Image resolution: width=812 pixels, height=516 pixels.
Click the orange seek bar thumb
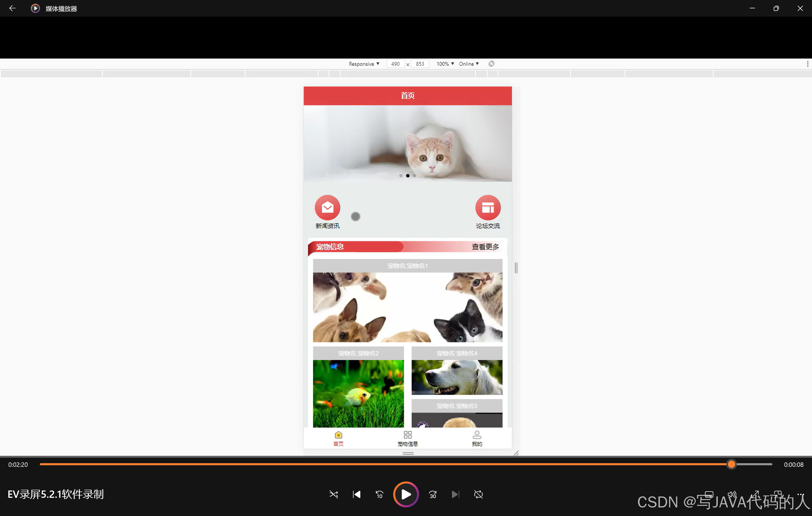pos(731,464)
